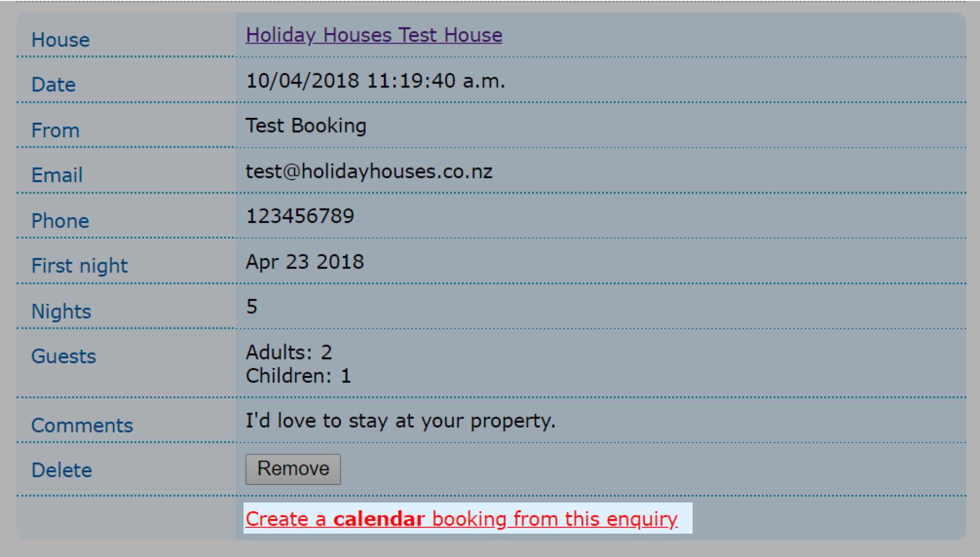Click the enquiry comment text
This screenshot has width=980, height=557.
coord(400,421)
